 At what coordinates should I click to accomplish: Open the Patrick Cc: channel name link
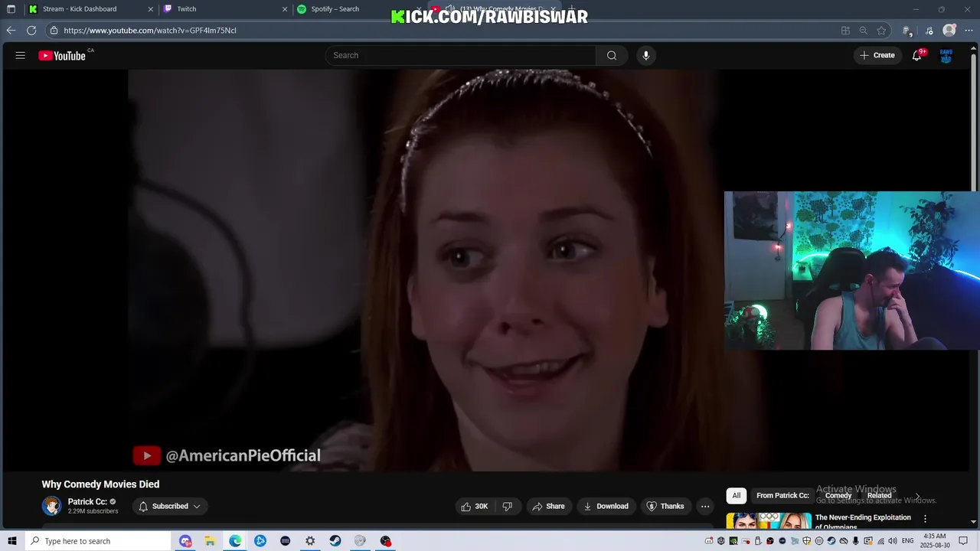(x=87, y=502)
